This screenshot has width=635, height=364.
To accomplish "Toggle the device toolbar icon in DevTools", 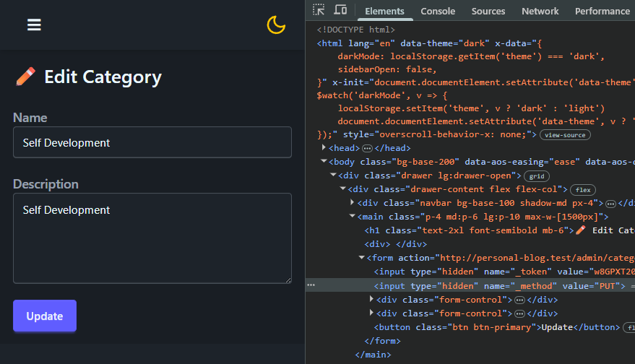I will click(x=340, y=9).
